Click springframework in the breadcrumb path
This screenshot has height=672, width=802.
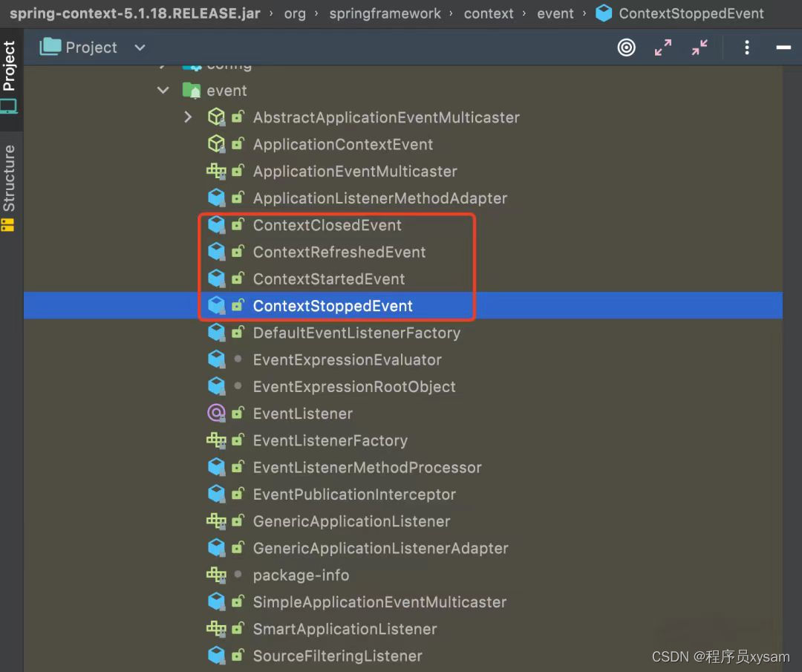[x=385, y=13]
